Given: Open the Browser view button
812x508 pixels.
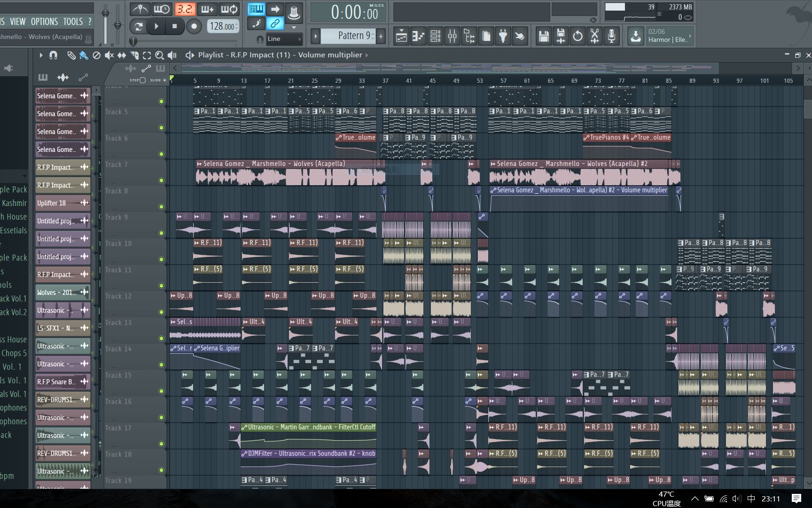Looking at the screenshot, I should pyautogui.click(x=469, y=36).
